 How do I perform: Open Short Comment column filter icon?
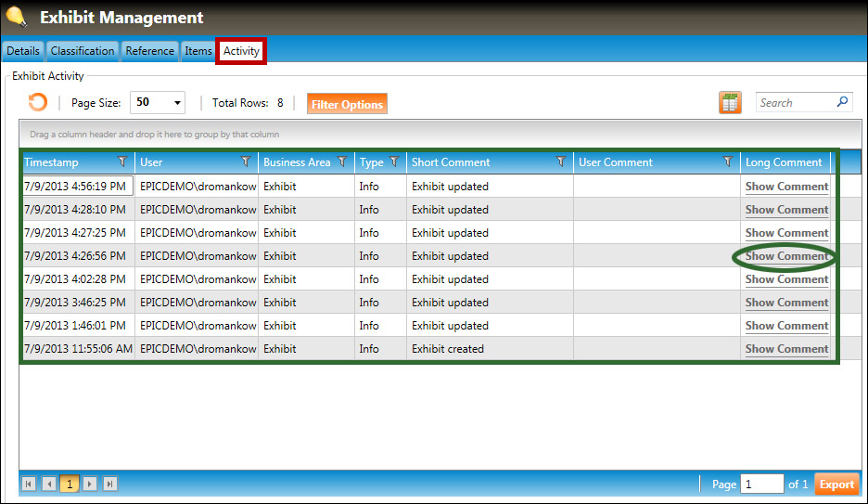click(561, 162)
